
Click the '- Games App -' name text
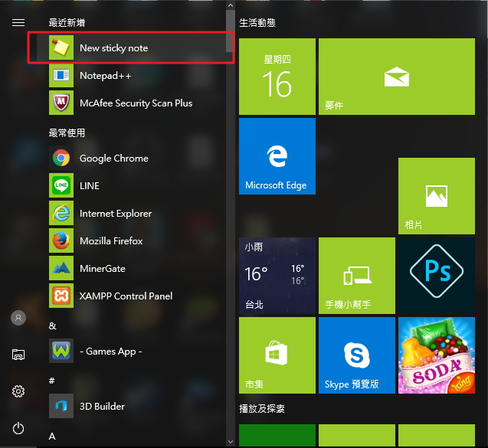pyautogui.click(x=111, y=352)
